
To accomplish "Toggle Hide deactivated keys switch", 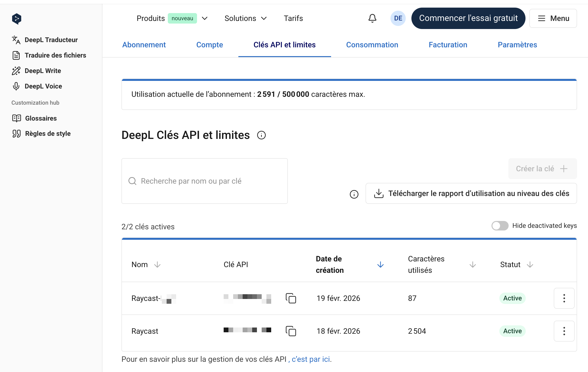I will [x=500, y=225].
